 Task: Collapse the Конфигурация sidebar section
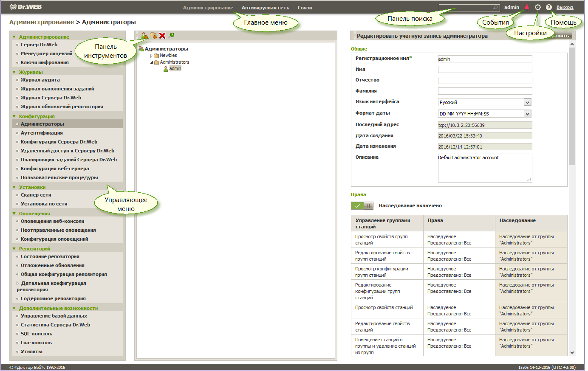coord(14,116)
